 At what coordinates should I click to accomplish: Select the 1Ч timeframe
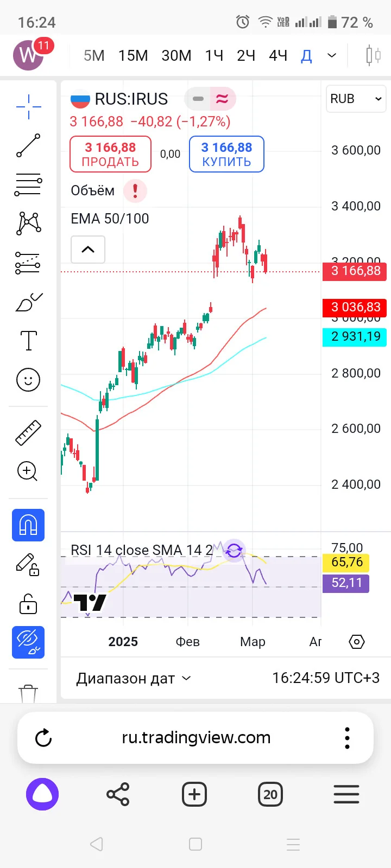point(214,55)
